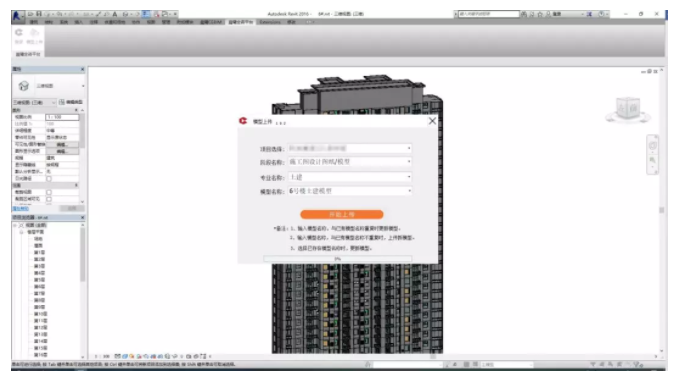This screenshot has height=377, width=678.
Task: Open the project selection dropdown in dialog
Action: (x=350, y=148)
